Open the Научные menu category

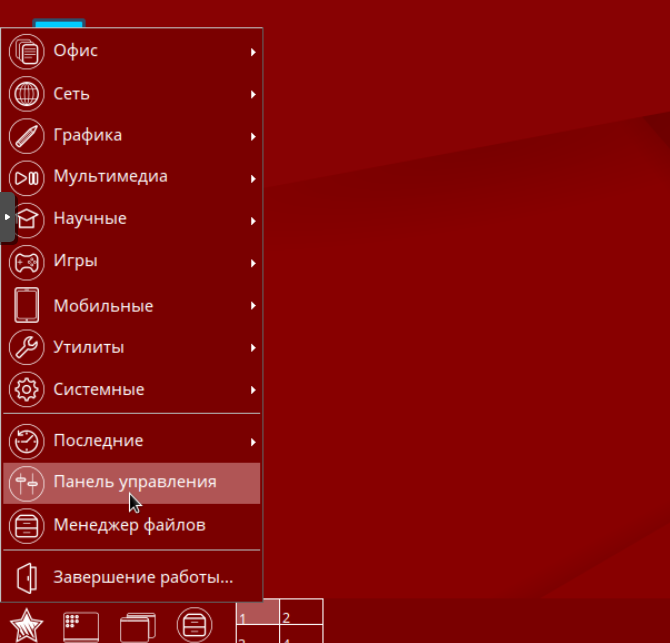(x=90, y=218)
